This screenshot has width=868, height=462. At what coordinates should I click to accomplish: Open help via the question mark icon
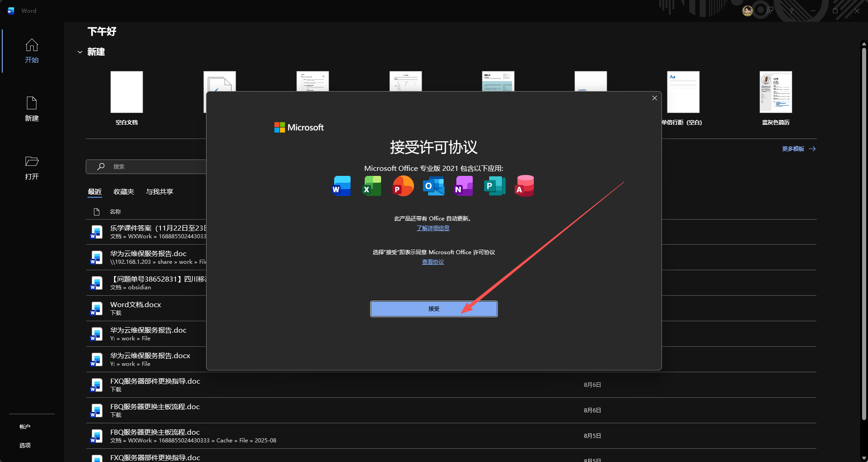(791, 10)
